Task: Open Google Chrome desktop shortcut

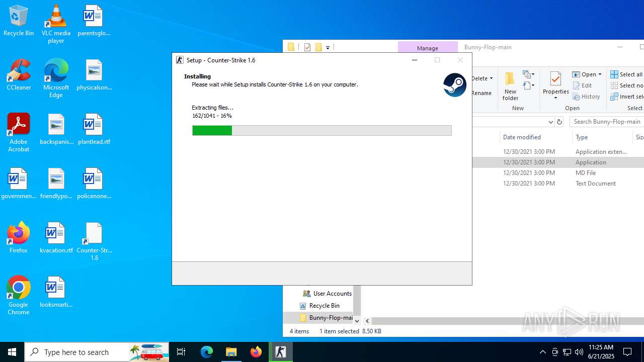Action: (x=19, y=296)
